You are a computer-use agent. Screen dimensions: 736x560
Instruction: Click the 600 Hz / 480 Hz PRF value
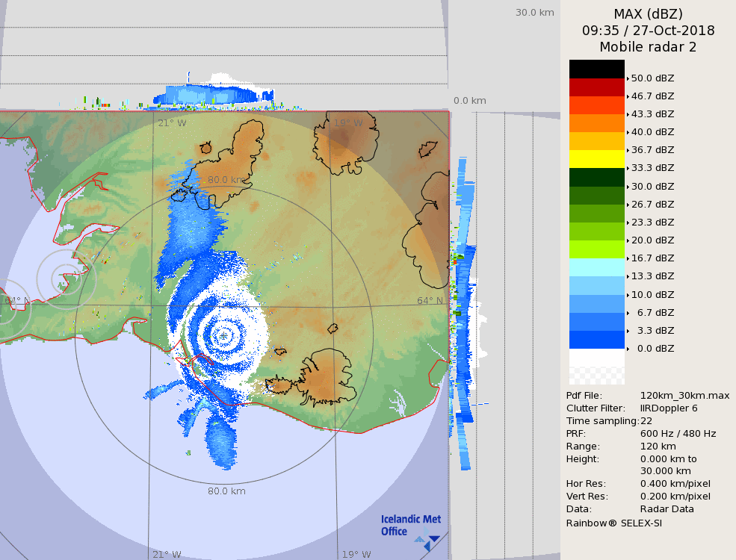pos(678,434)
